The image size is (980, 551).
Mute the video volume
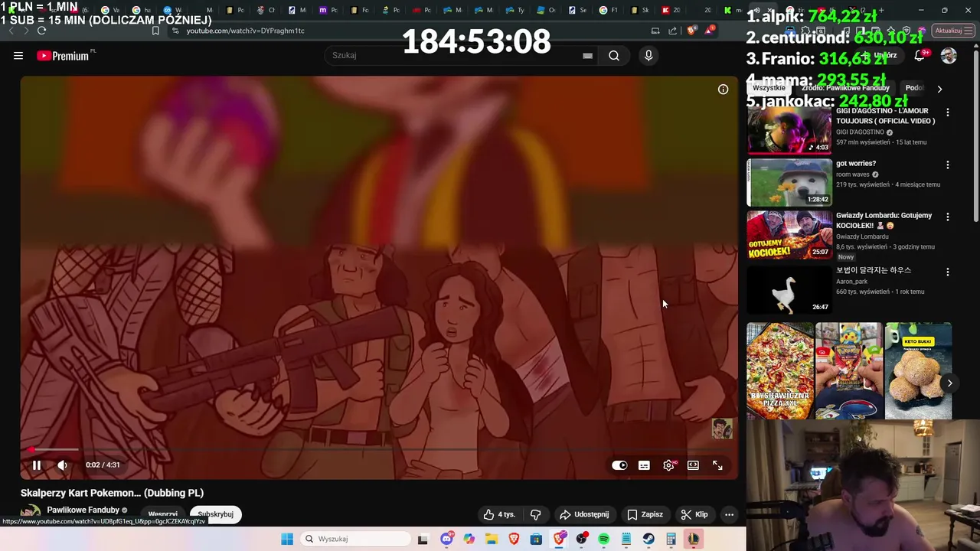click(63, 465)
